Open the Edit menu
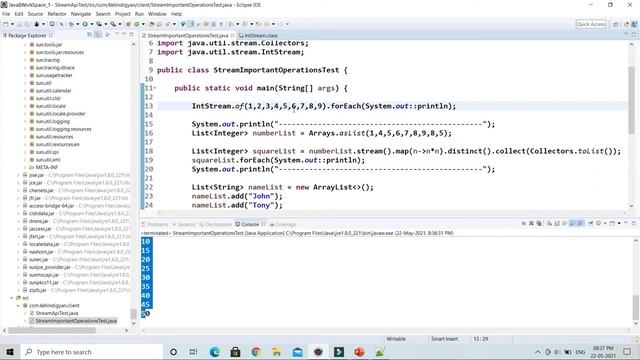This screenshot has height=360, width=640. tap(19, 14)
